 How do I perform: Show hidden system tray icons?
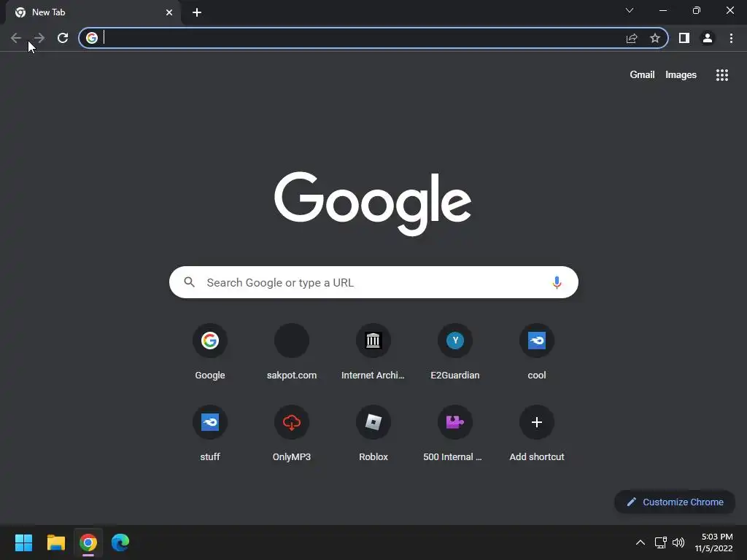click(640, 542)
